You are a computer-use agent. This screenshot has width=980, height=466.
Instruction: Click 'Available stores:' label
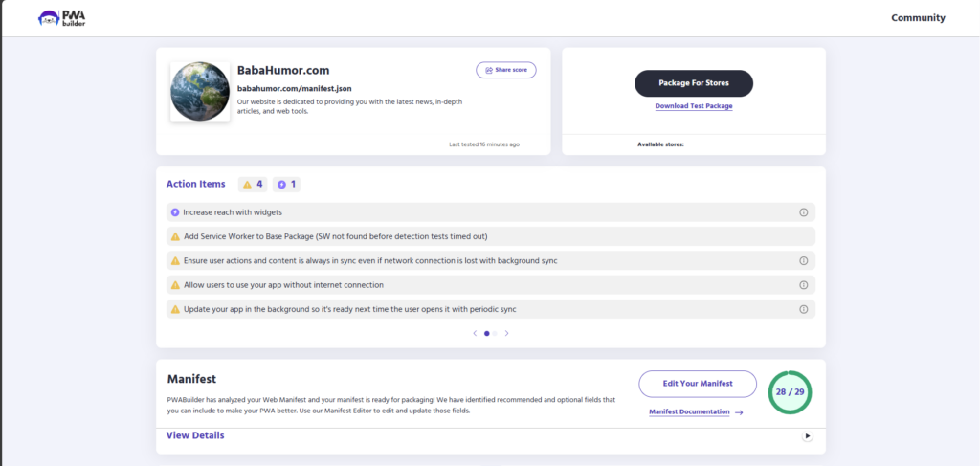point(660,144)
